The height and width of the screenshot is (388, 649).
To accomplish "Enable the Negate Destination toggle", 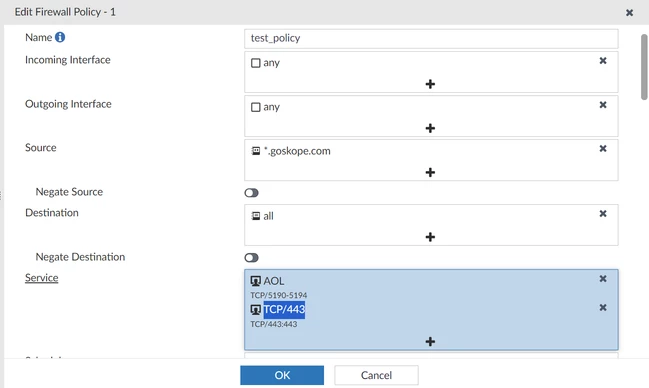I will [251, 258].
